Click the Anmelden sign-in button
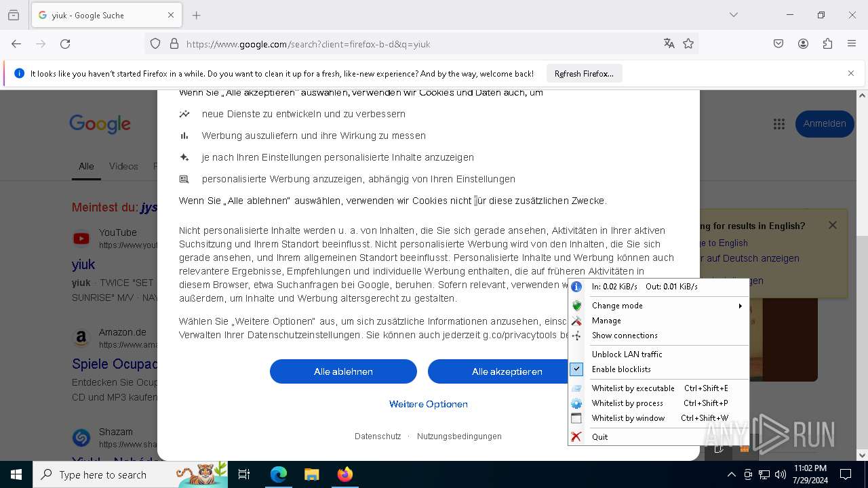 825,124
